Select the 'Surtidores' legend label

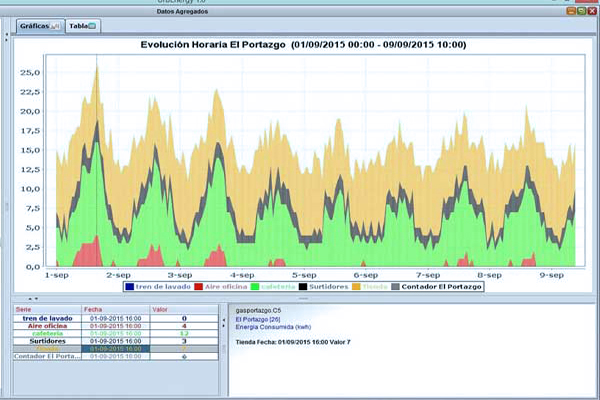pyautogui.click(x=329, y=287)
